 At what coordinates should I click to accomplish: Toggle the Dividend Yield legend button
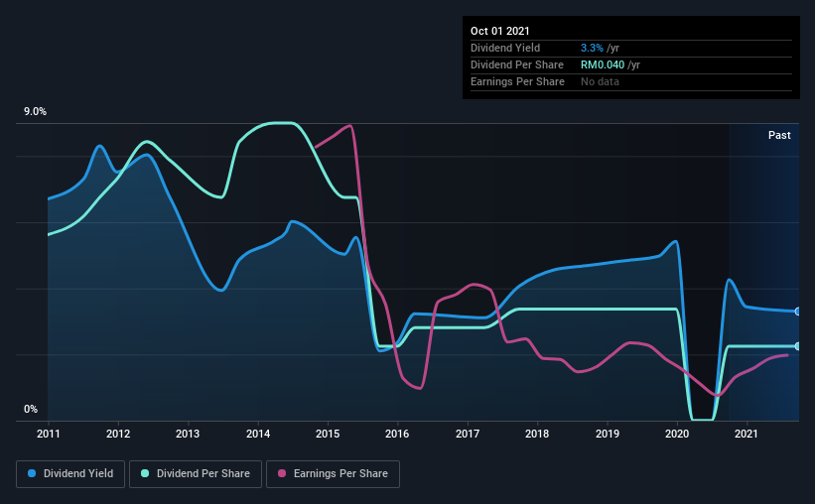tap(70, 474)
